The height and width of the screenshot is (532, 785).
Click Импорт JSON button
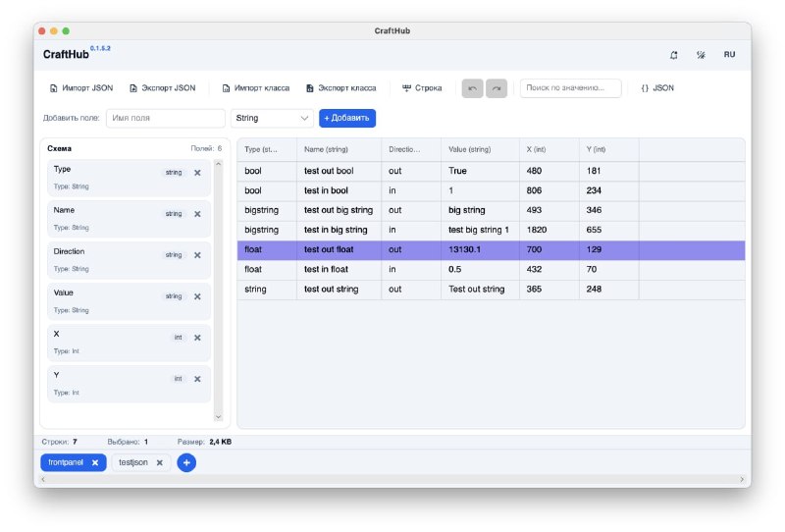point(81,88)
